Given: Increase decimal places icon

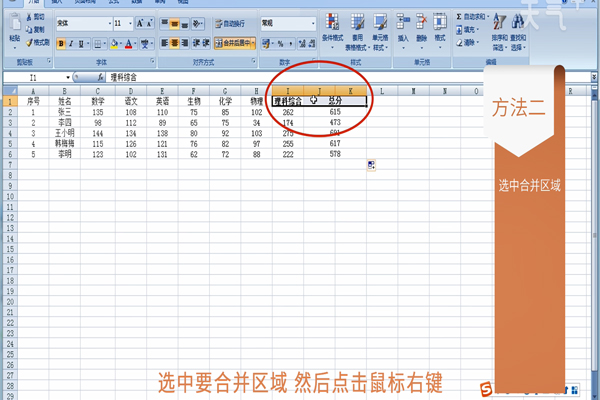Looking at the screenshot, I should 302,44.
